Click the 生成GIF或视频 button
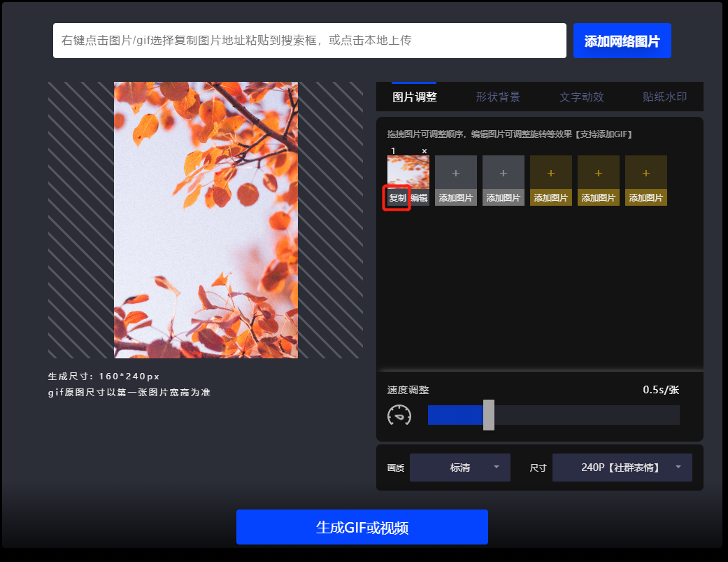This screenshot has width=728, height=562. tap(362, 527)
